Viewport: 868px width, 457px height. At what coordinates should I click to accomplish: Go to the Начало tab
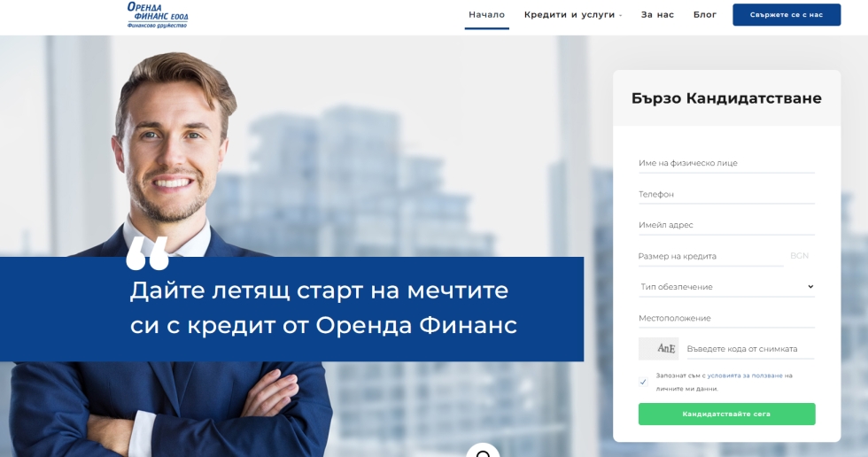click(x=486, y=15)
